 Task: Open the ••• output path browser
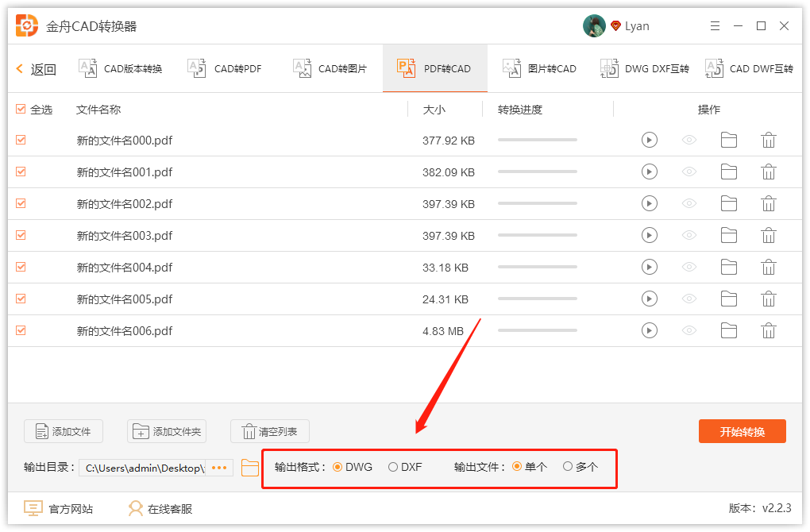click(219, 468)
